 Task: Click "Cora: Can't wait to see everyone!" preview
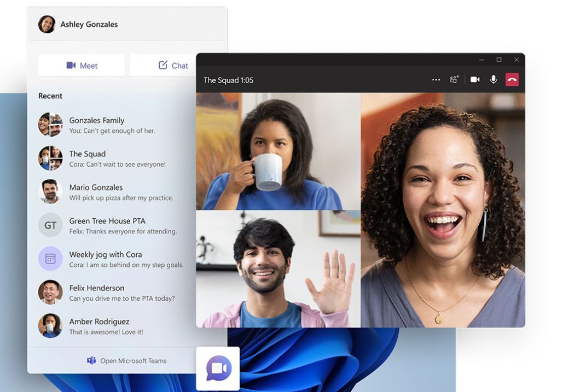point(118,165)
